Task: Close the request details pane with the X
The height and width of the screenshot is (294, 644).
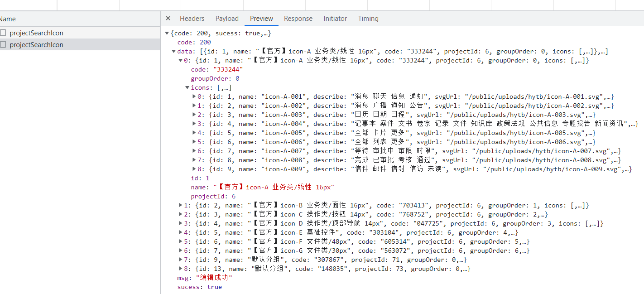Action: [168, 18]
